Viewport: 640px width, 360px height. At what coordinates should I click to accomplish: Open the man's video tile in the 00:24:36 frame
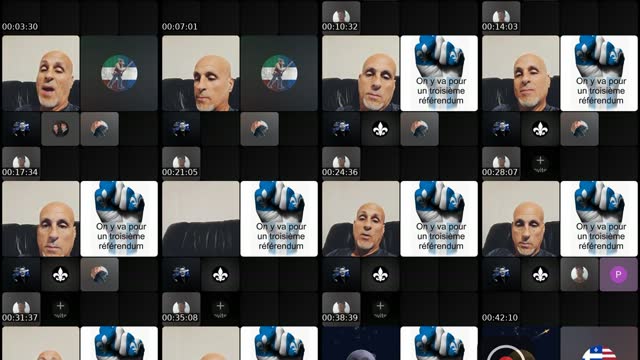(361, 219)
